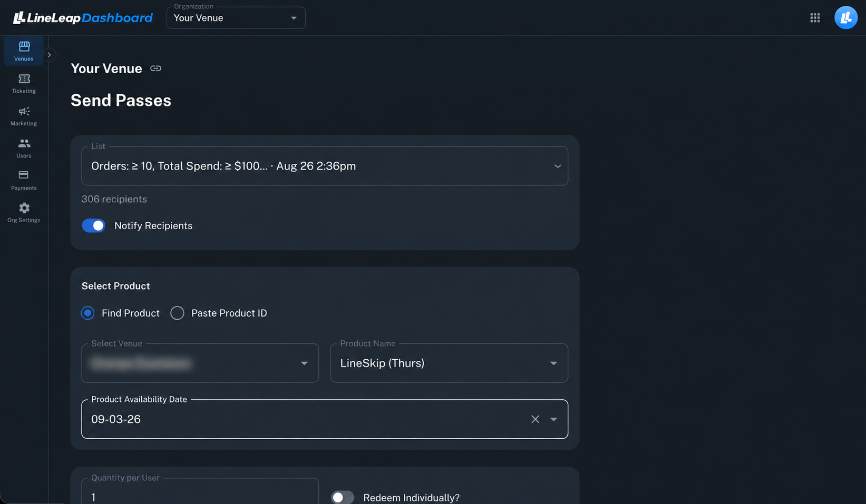Viewport: 866px width, 504px height.
Task: Select the Paste Product ID radio option
Action: click(x=177, y=313)
